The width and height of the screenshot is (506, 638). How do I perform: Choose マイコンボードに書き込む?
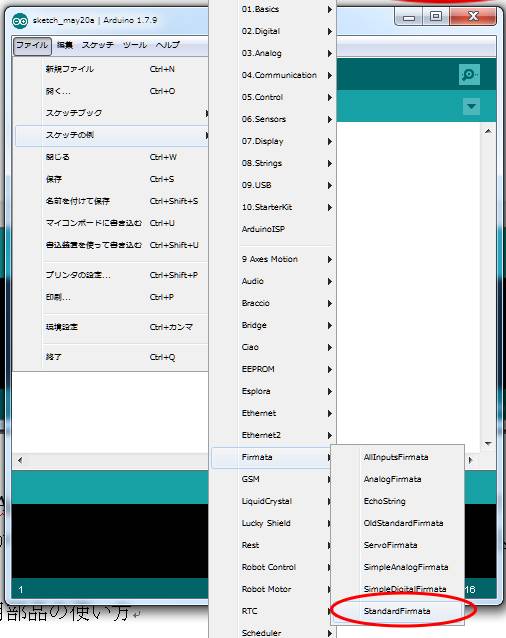111,223
